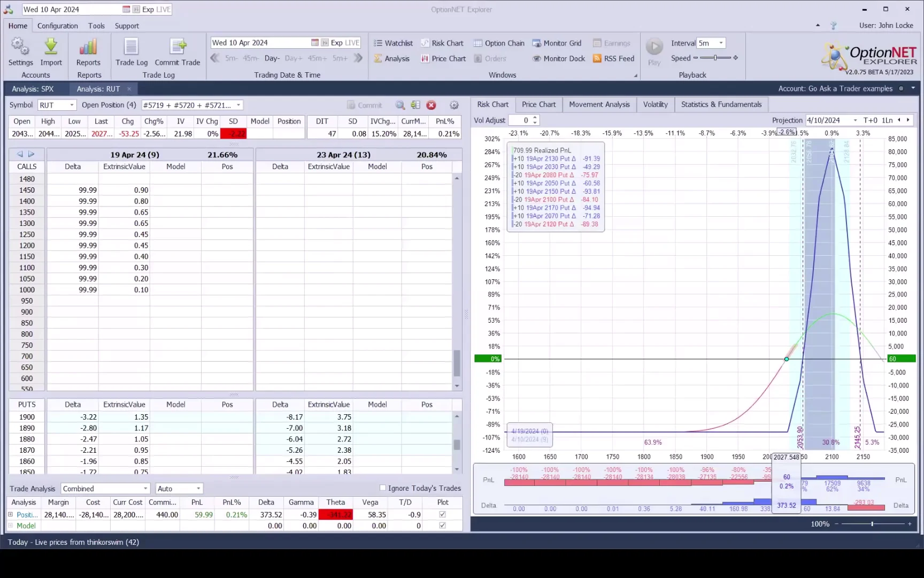Click the Day+ step forward button
Screen dimensions: 924x578
[x=294, y=58]
